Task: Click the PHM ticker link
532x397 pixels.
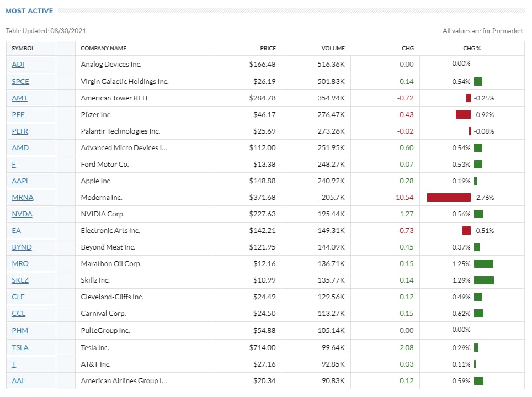Action: [20, 331]
